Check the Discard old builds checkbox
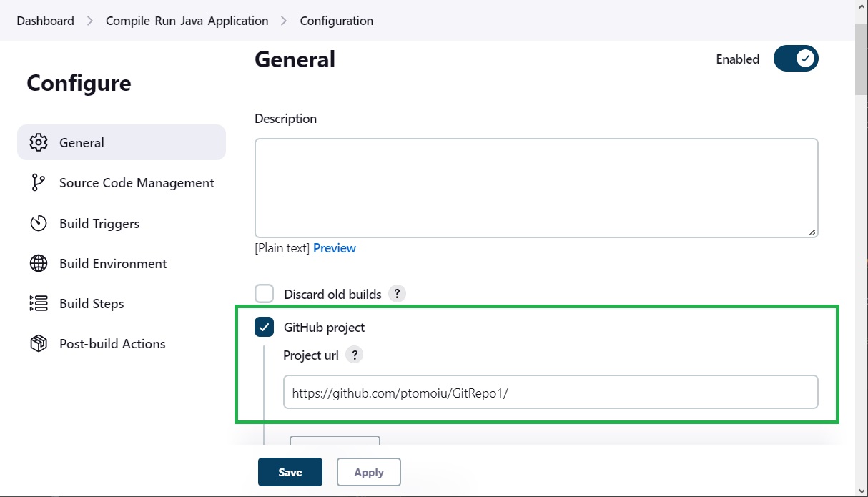 pos(265,294)
